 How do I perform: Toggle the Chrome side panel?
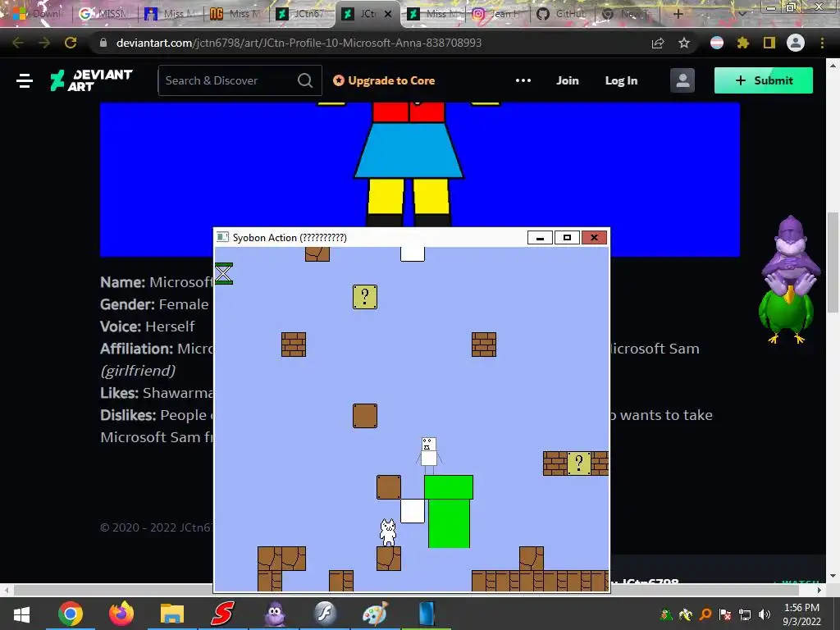point(769,43)
